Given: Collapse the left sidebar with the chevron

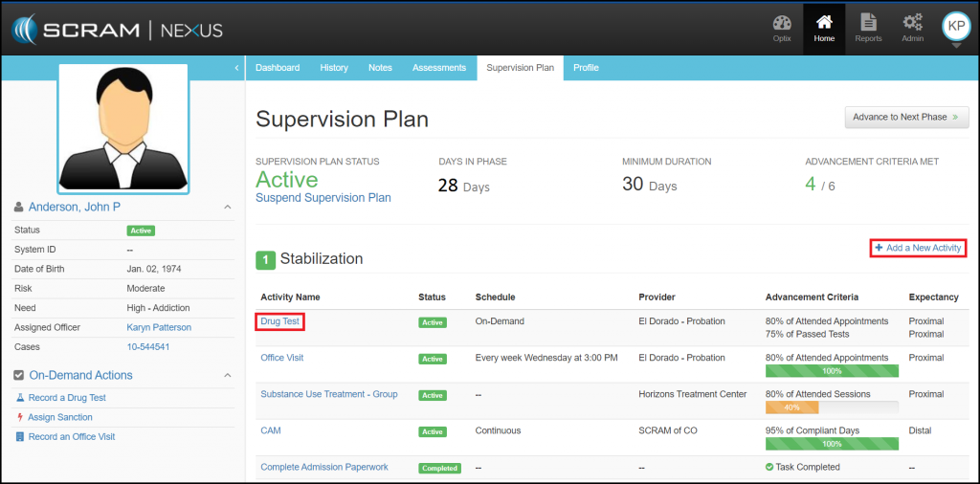Looking at the screenshot, I should click(x=236, y=68).
